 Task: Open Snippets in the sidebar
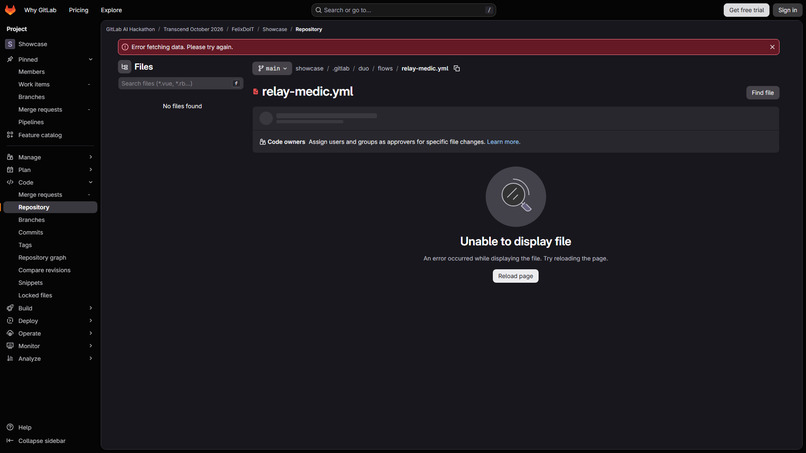pyautogui.click(x=30, y=283)
